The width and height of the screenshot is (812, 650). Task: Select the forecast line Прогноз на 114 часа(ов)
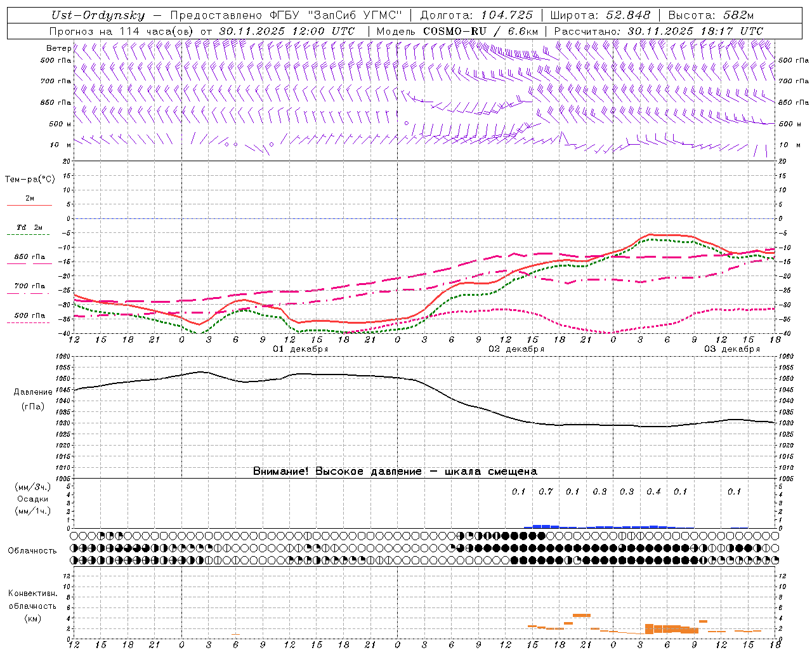click(x=122, y=31)
